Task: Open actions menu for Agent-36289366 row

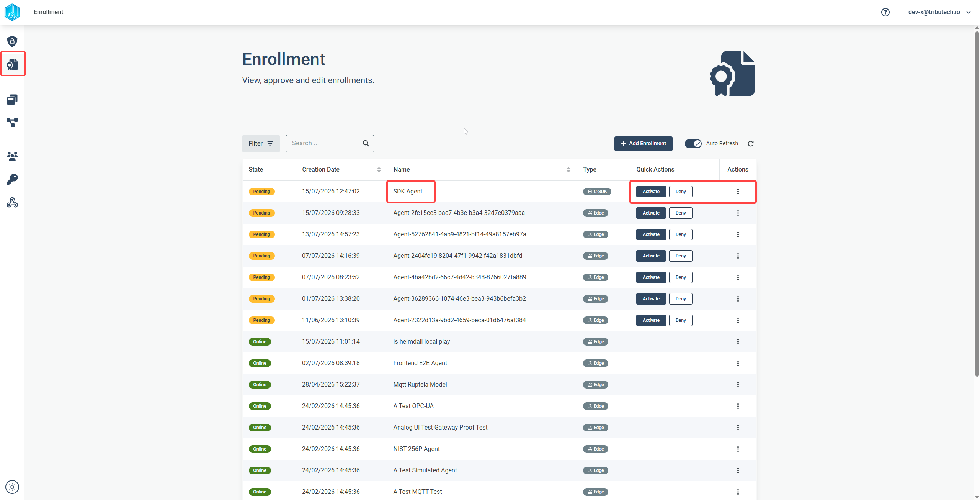Action: coord(738,299)
